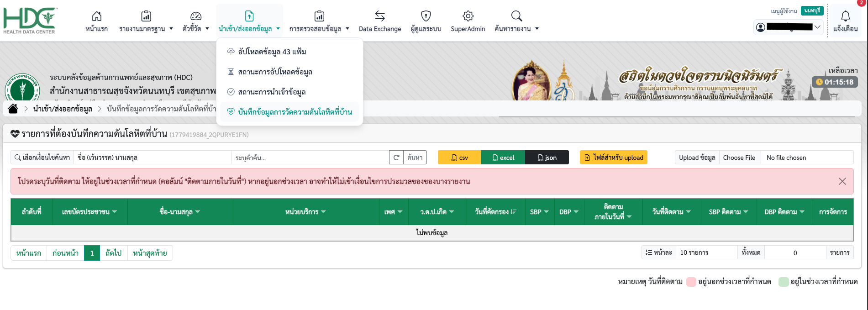Click the refresh icon beside search box
Viewport: 868px width, 310px height.
click(x=396, y=158)
